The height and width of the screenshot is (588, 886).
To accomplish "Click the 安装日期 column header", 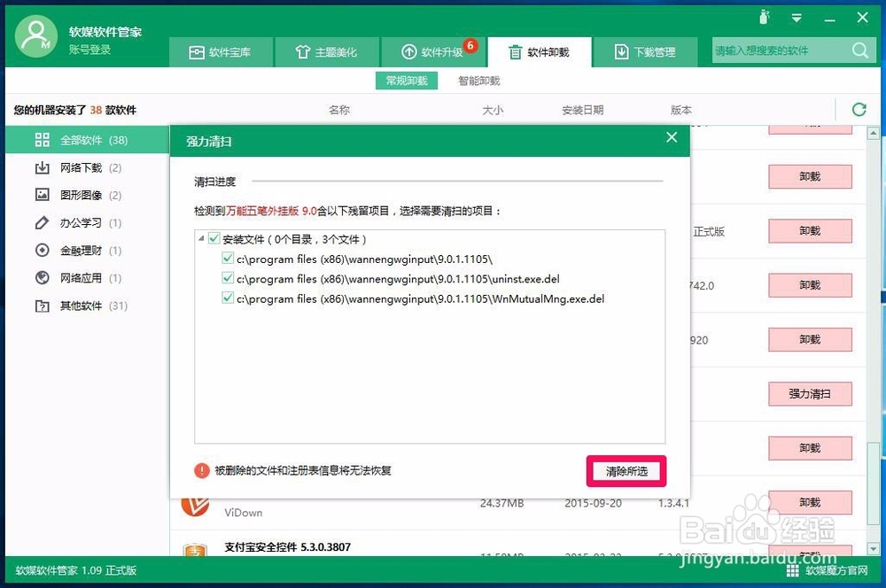I will point(583,110).
